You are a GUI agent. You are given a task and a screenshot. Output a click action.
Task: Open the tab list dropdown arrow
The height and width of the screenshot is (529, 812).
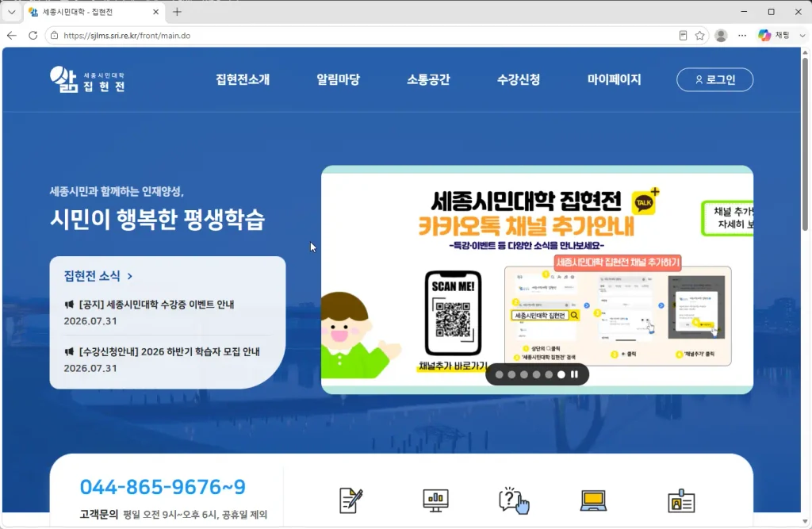click(x=11, y=11)
